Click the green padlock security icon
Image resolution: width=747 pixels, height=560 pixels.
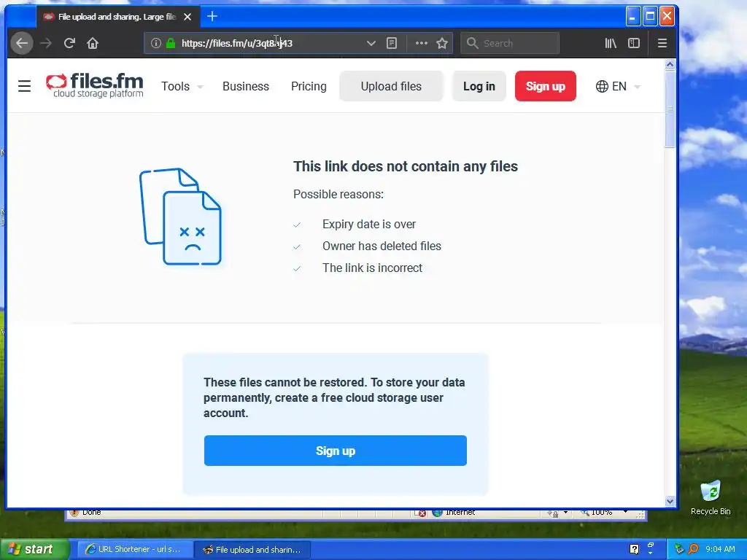pyautogui.click(x=171, y=43)
